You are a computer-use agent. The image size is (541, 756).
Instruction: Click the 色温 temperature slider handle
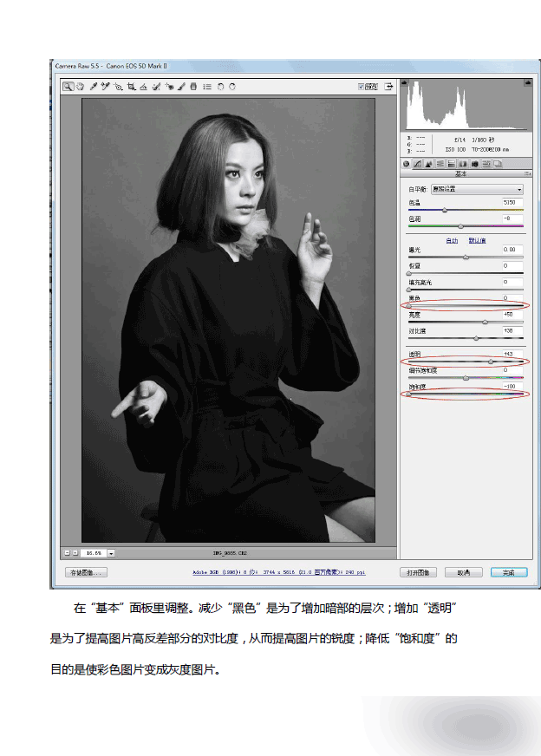point(445,210)
